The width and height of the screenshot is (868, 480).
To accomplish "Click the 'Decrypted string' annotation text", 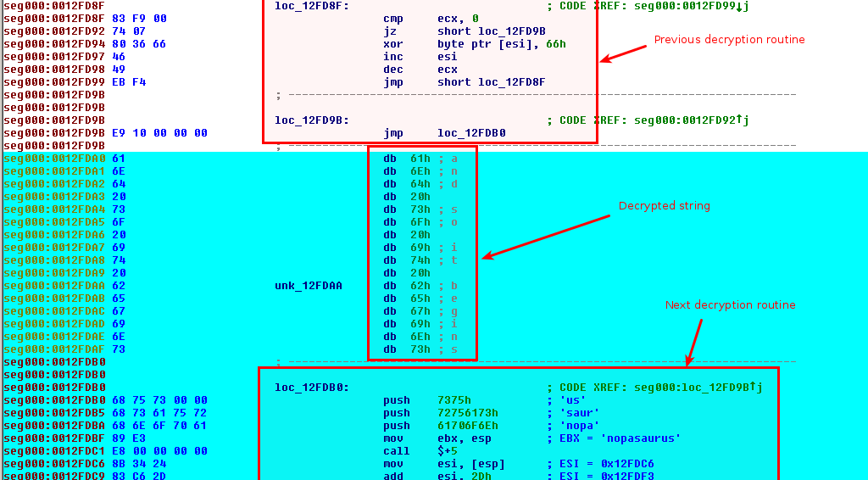I will coord(664,206).
